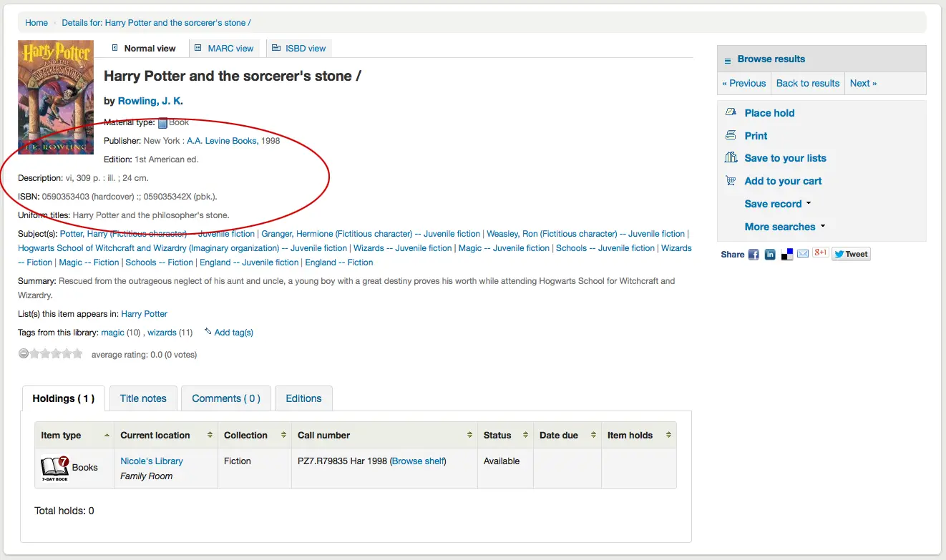Image resolution: width=946 pixels, height=560 pixels.
Task: Click the Google +1 share icon
Action: pos(820,252)
